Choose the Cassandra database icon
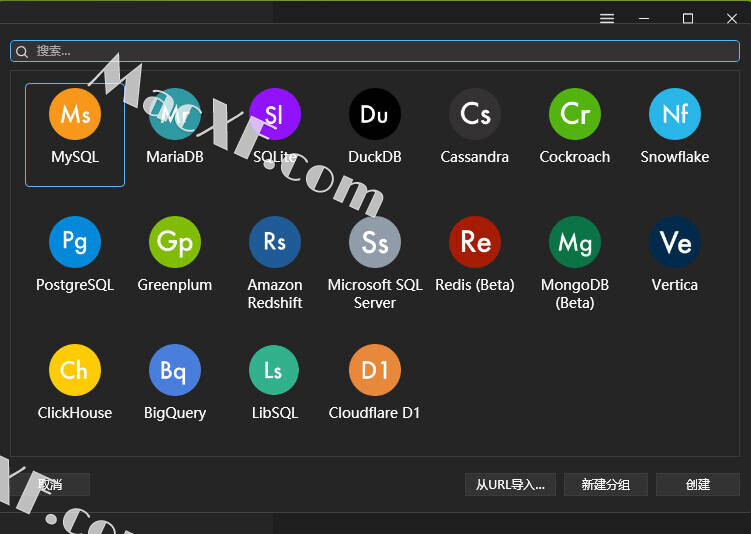 click(x=475, y=114)
